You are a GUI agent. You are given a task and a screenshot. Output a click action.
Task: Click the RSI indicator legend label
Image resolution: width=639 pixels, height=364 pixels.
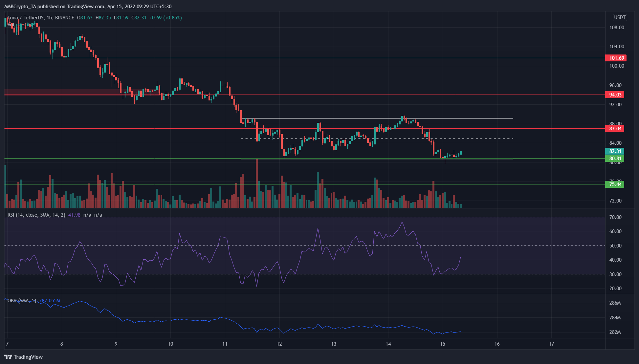pyautogui.click(x=36, y=215)
